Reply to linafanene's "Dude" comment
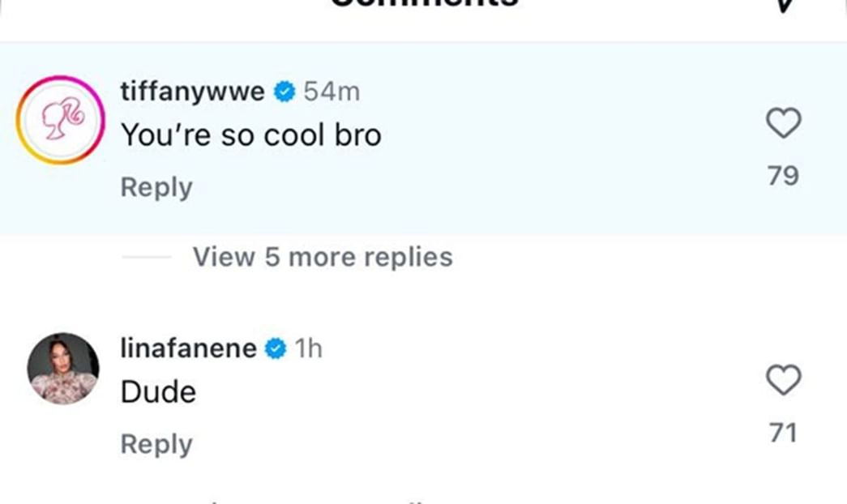 pos(156,443)
